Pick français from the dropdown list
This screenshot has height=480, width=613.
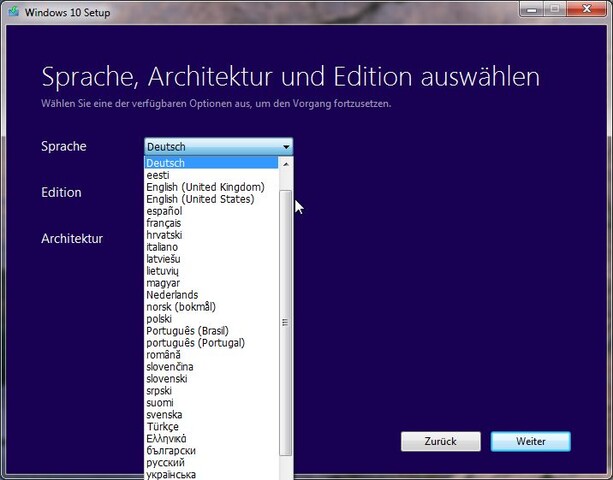coord(212,223)
